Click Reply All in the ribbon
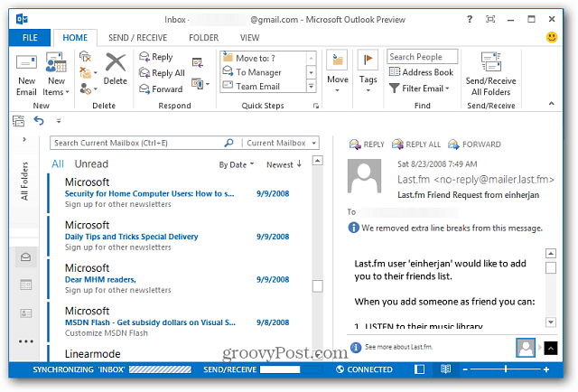 pos(162,72)
